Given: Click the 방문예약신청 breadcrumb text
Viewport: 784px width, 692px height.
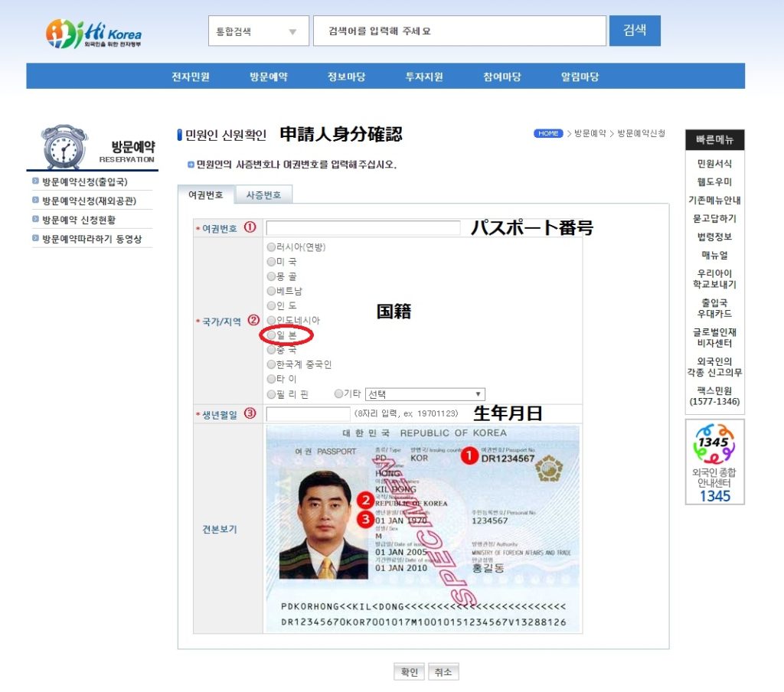Looking at the screenshot, I should point(641,133).
